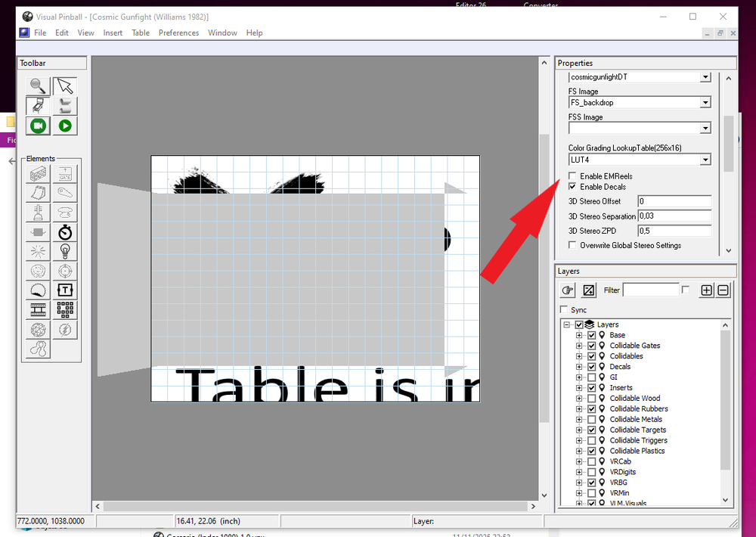Viewport: 756px width, 537px height.
Task: Collapse the root Layers tree node
Action: (x=567, y=324)
